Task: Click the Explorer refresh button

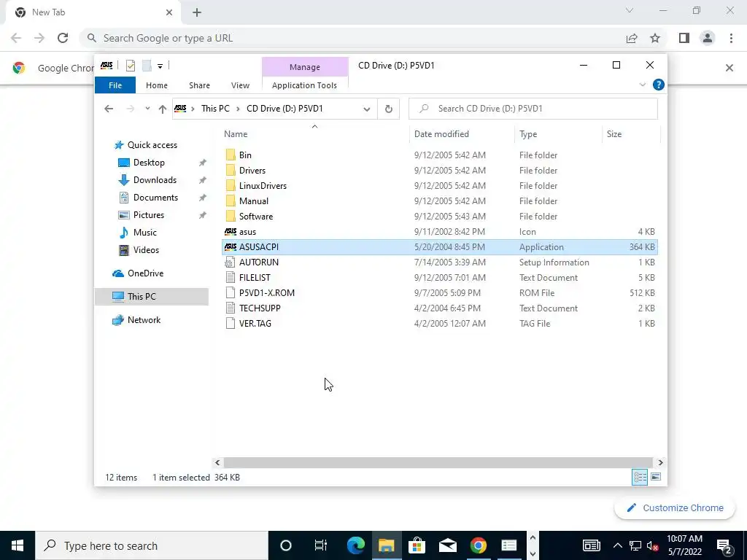Action: coord(389,109)
